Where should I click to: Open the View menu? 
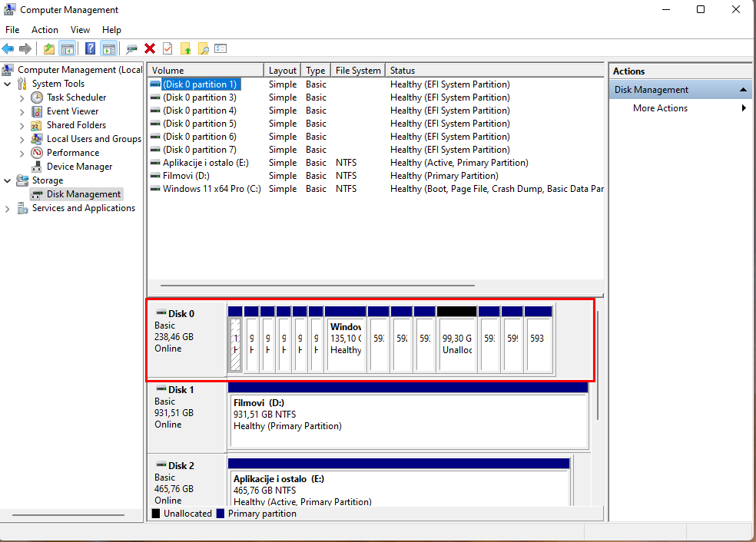point(80,30)
